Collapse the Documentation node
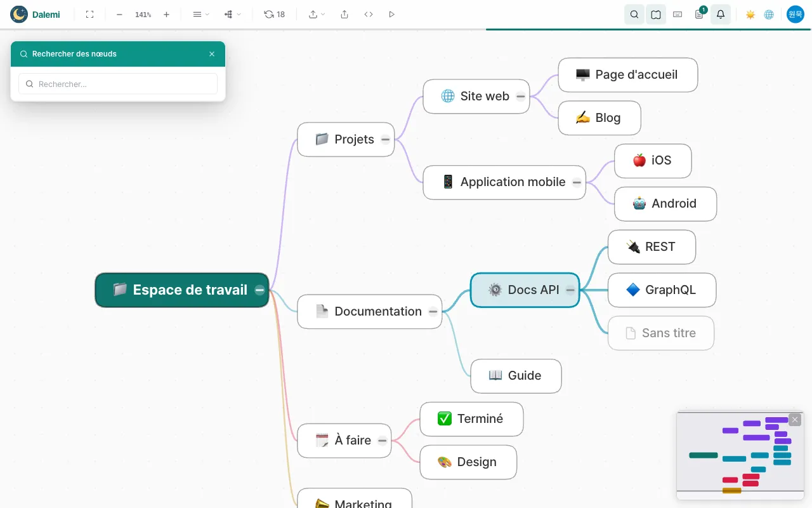The image size is (812, 508). (433, 312)
